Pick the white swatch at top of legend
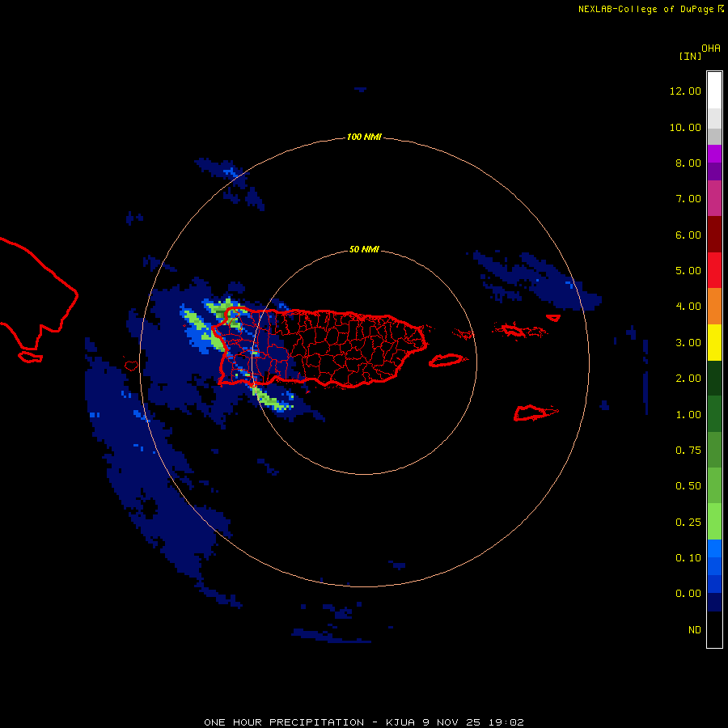Image resolution: width=728 pixels, height=728 pixels. point(714,91)
